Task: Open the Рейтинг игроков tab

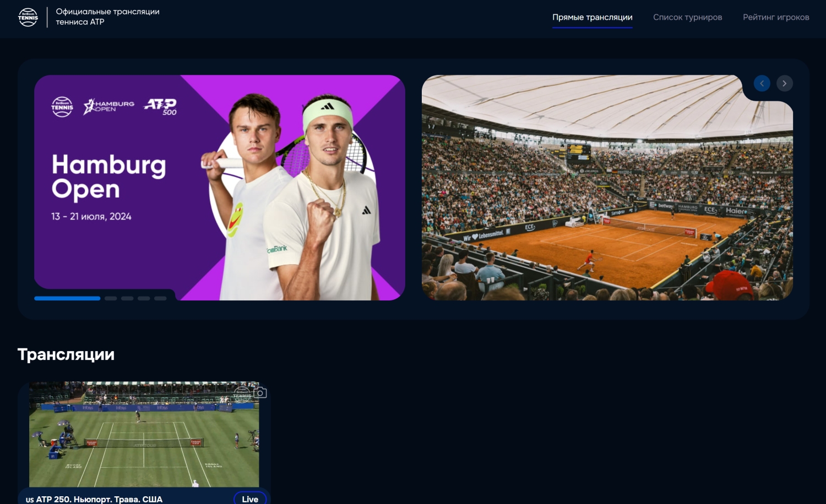Action: [776, 17]
